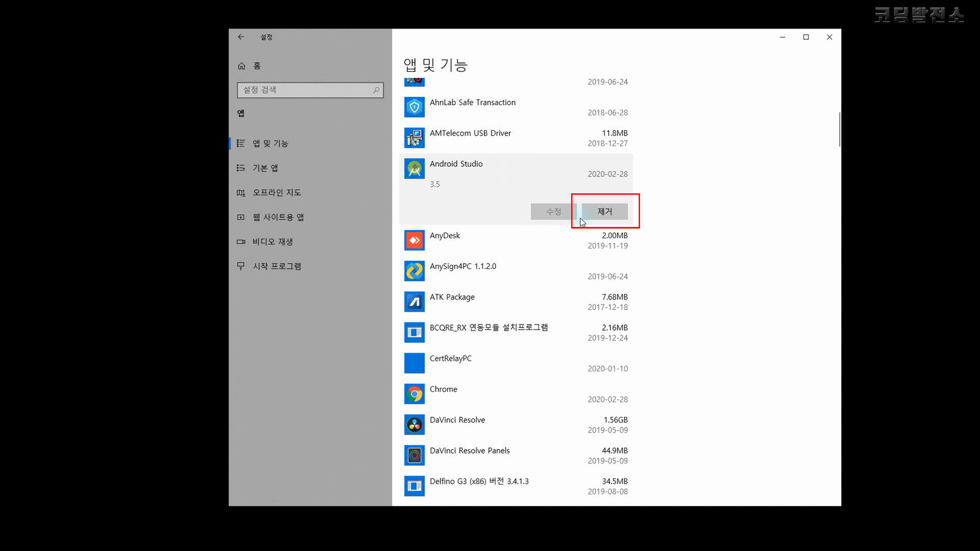980x551 pixels.
Task: Click the 앱 및 기능 page heading
Action: 435,65
